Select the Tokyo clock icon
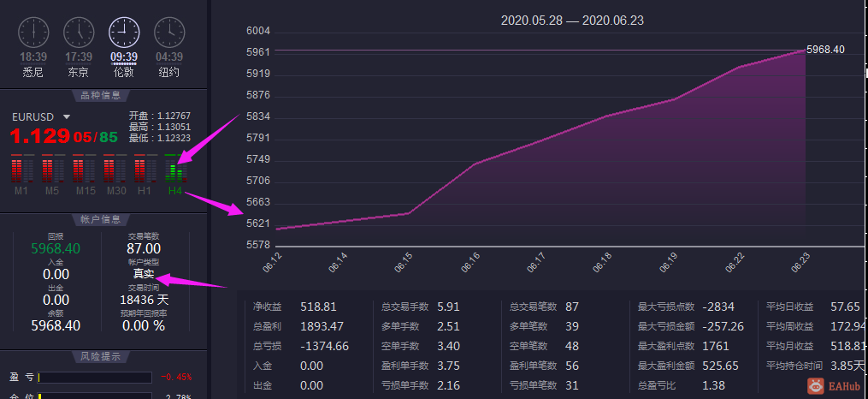Viewport: 868px width, 399px height. tap(79, 33)
